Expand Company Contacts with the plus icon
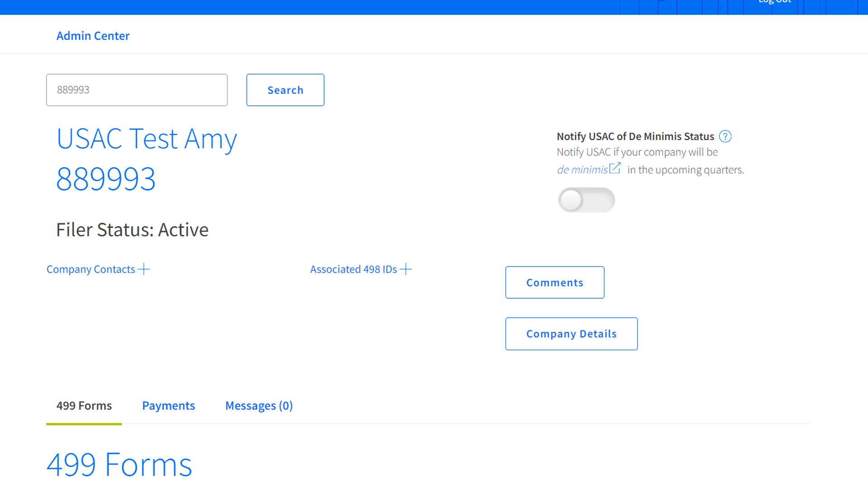Viewport: 868px width, 480px height. point(143,269)
